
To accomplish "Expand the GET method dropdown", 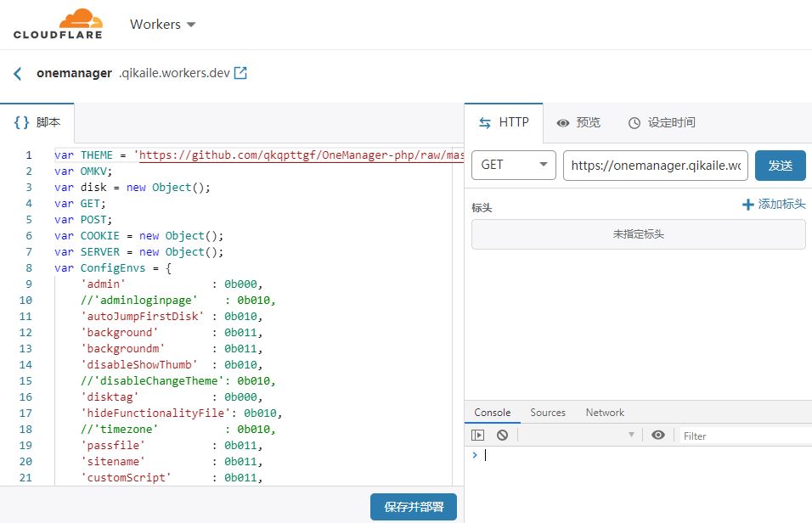I will tap(514, 165).
